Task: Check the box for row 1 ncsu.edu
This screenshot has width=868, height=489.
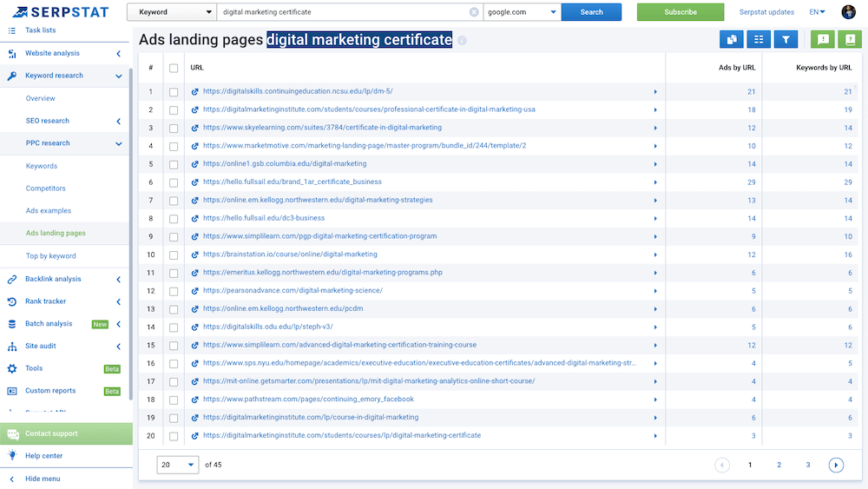Action: (x=174, y=92)
